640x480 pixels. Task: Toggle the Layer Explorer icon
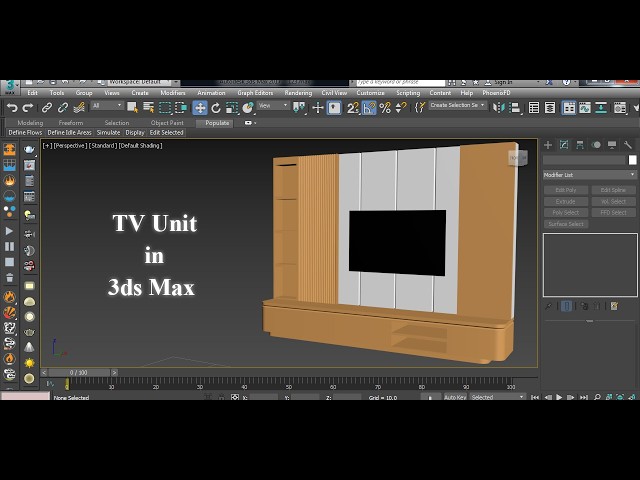point(550,108)
